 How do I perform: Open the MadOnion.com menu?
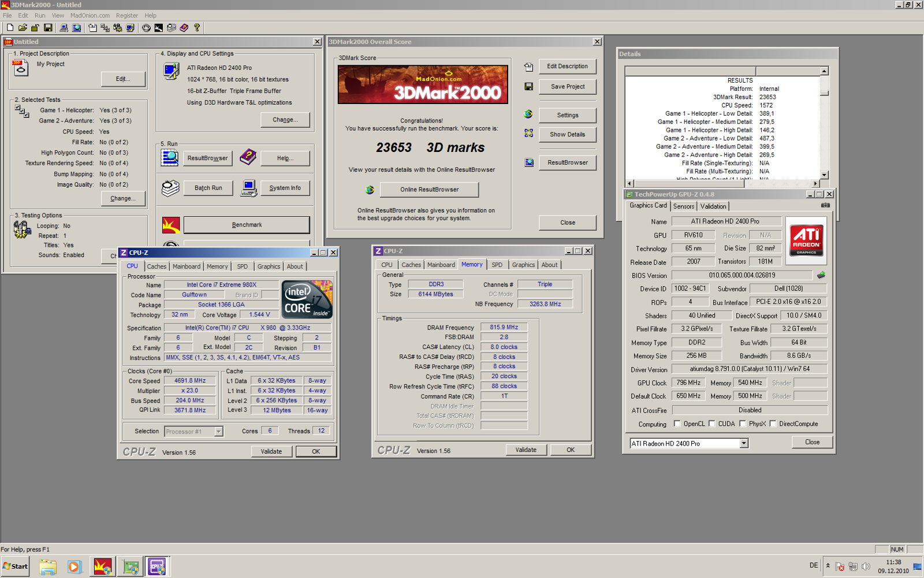(90, 16)
